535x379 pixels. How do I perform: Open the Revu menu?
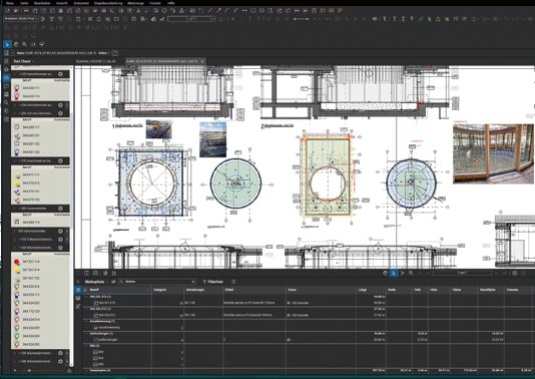(x=10, y=3)
